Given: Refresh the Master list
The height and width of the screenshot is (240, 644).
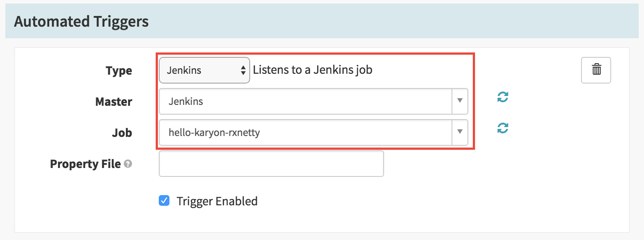Looking at the screenshot, I should 503,97.
